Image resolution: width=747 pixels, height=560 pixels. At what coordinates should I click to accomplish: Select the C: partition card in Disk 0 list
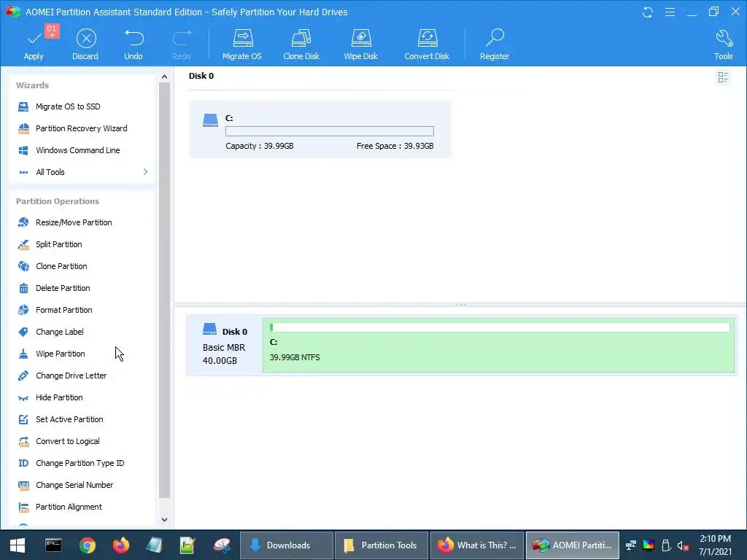320,130
